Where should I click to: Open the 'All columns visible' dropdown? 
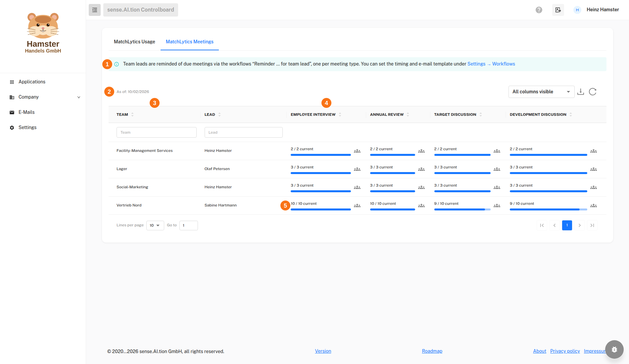541,92
